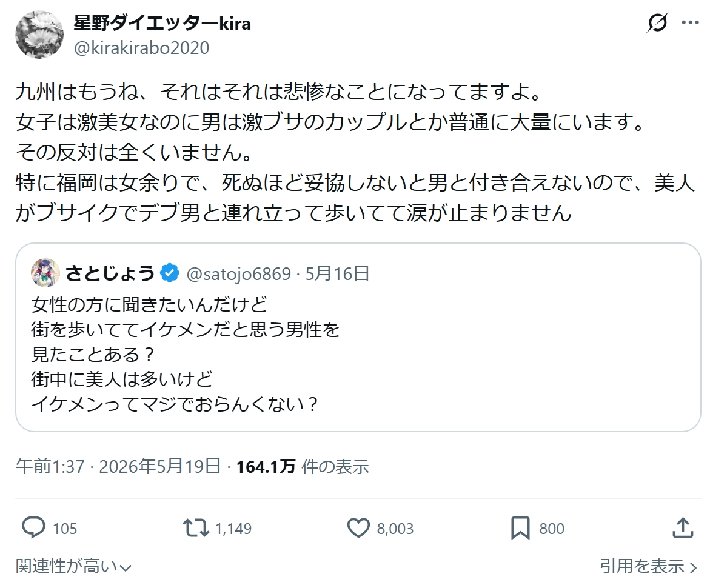The width and height of the screenshot is (710, 588).
Task: Click the repost arrows icon
Action: pos(196,528)
